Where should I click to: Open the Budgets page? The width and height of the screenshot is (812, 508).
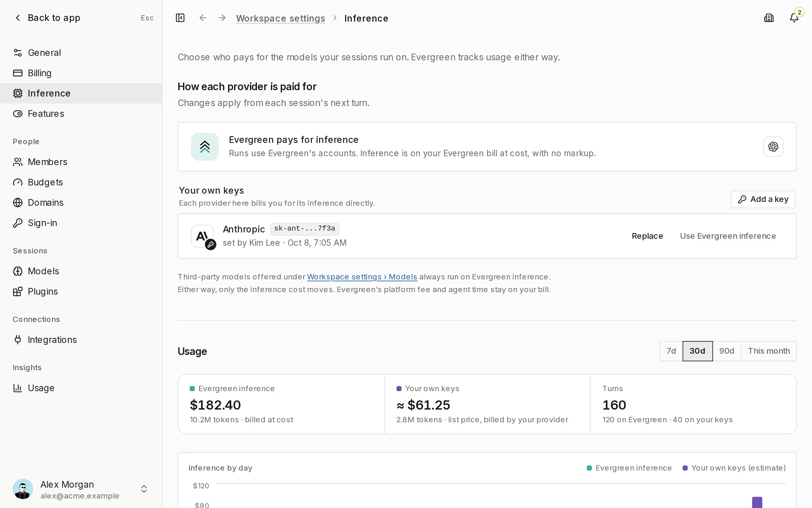[81, 182]
